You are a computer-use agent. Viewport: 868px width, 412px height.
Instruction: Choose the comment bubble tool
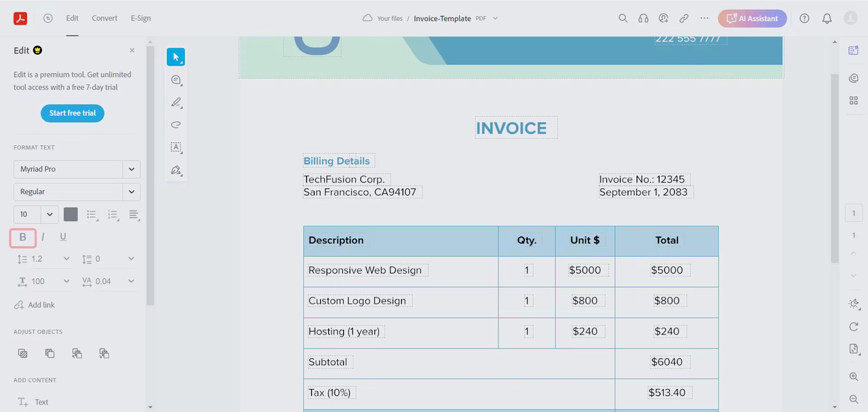pyautogui.click(x=176, y=80)
